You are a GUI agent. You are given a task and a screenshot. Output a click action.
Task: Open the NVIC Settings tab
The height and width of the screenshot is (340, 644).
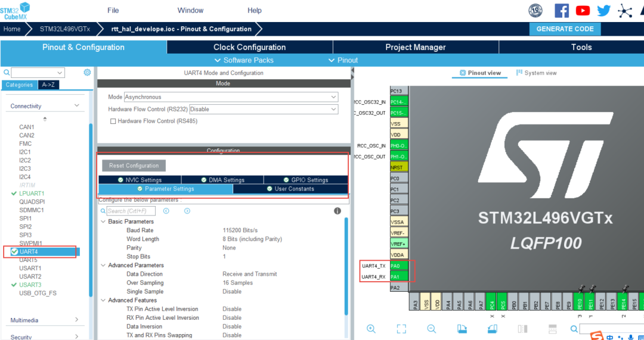(140, 180)
